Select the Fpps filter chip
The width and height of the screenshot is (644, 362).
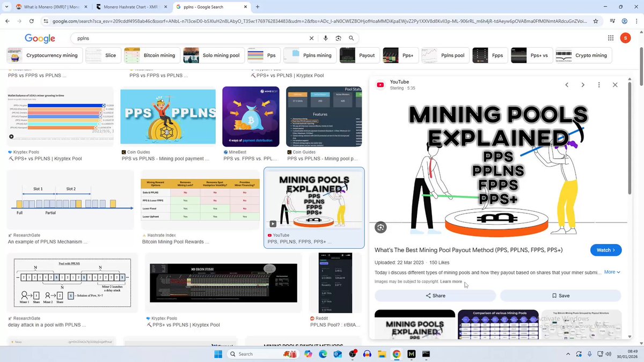[x=489, y=55]
